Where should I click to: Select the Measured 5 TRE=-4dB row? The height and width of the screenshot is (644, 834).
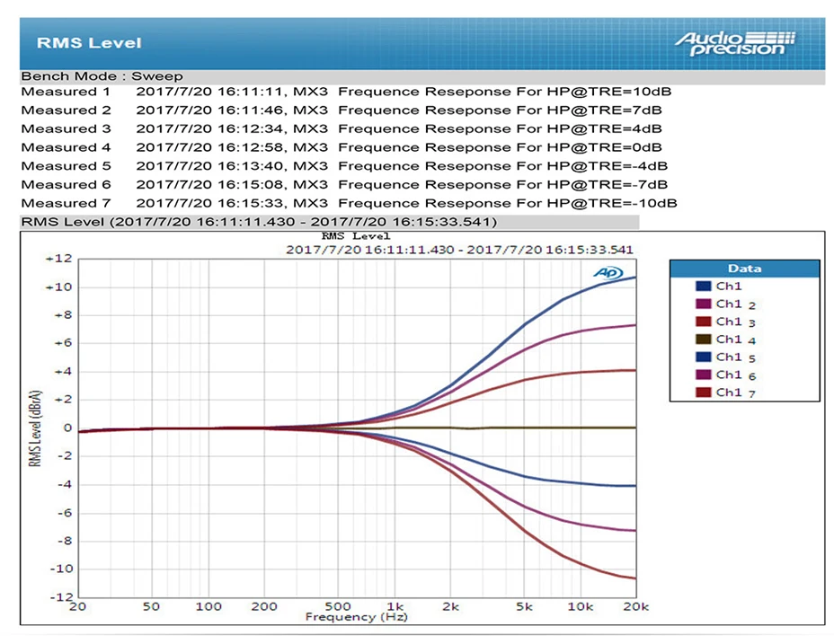(344, 166)
